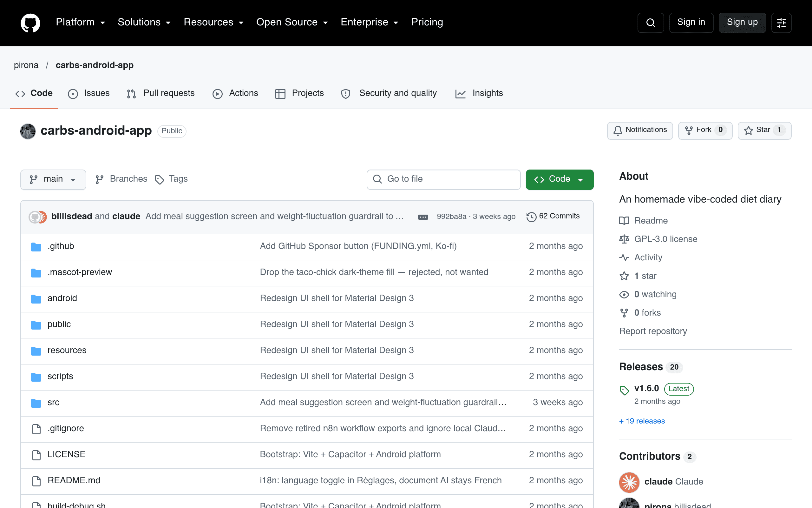
Task: Click the pulse icon next to Activity
Action: [624, 258]
